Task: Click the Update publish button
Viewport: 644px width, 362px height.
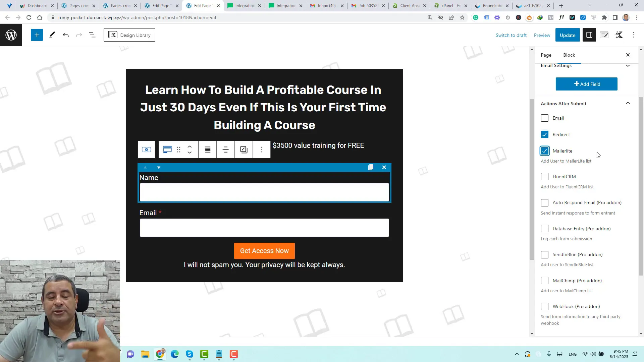Action: (568, 35)
